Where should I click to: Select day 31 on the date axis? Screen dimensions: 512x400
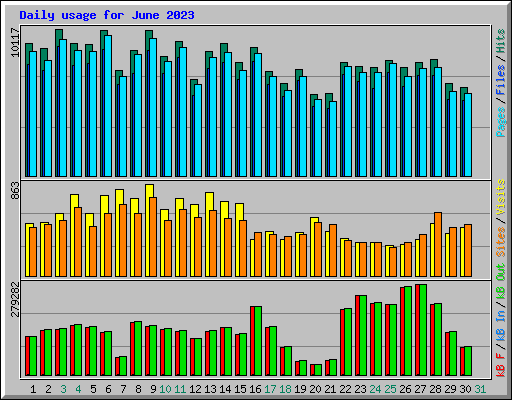coord(480,389)
